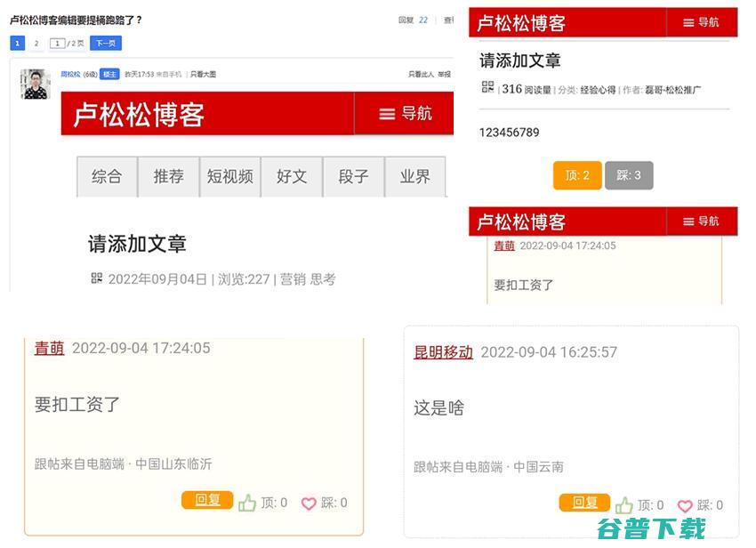756x548 pixels.
Task: Click the text 跟帖来自电脑端 · 中国云南
Action: [x=488, y=466]
